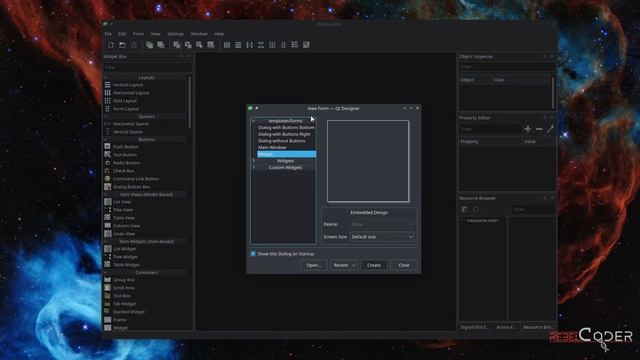The width and height of the screenshot is (640, 360).
Task: Open the Window menu
Action: coord(199,34)
